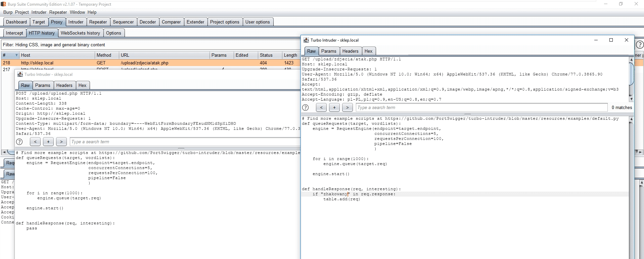
Task: Click plus button in front Turbo Intruder search bar
Action: pyautogui.click(x=334, y=108)
